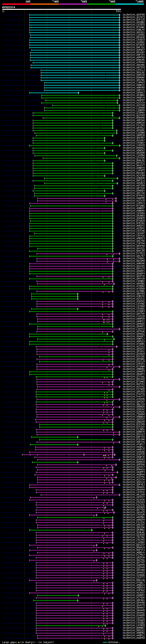Screen dimensions: 146x644
Task: Select hit label UniRef100_A3BL40
Action: 134,30
